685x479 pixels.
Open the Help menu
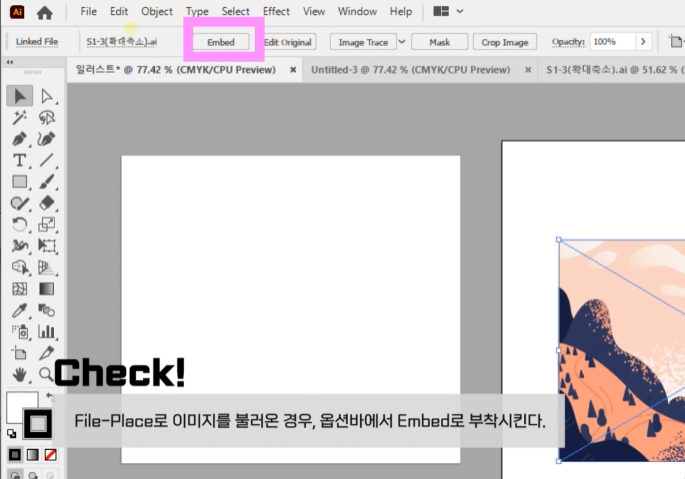point(401,11)
